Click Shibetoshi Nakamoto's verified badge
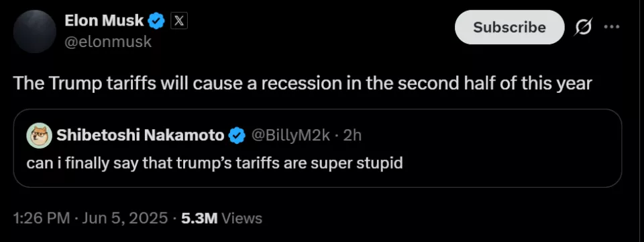This screenshot has width=644, height=242. pos(237,135)
